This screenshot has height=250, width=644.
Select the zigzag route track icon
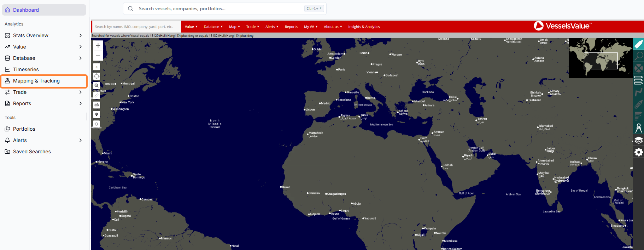point(638,92)
